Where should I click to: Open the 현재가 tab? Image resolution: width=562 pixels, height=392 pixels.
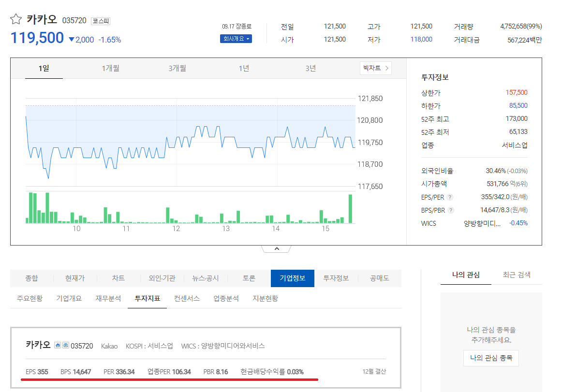click(75, 278)
